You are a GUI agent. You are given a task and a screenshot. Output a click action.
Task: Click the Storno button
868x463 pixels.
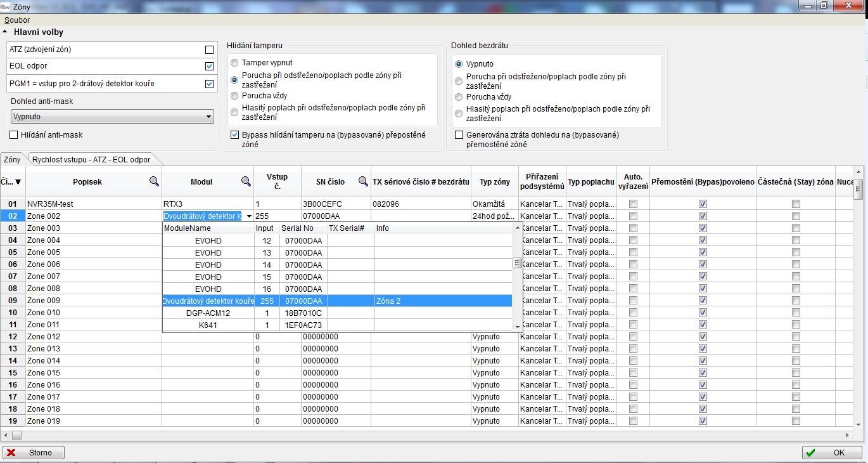[x=34, y=453]
